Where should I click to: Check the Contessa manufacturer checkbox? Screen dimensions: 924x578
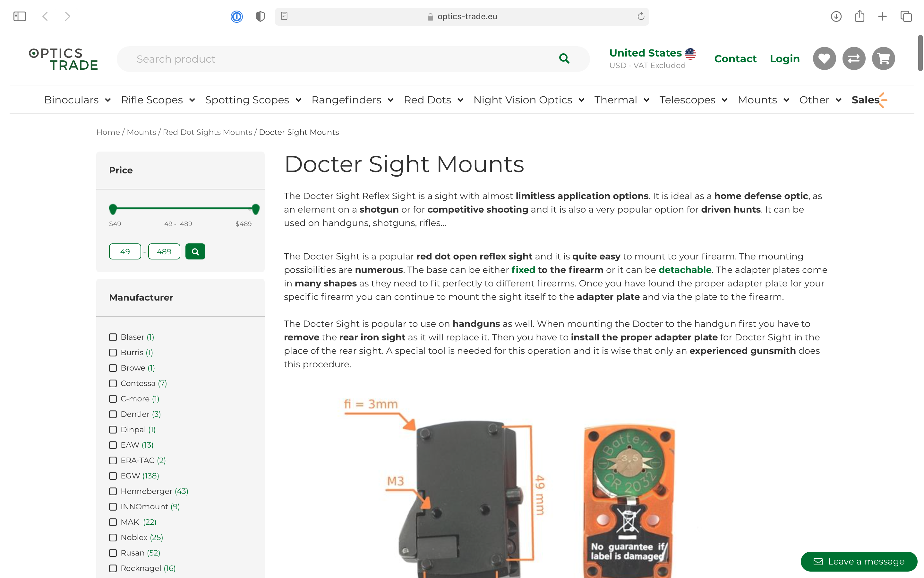113,383
